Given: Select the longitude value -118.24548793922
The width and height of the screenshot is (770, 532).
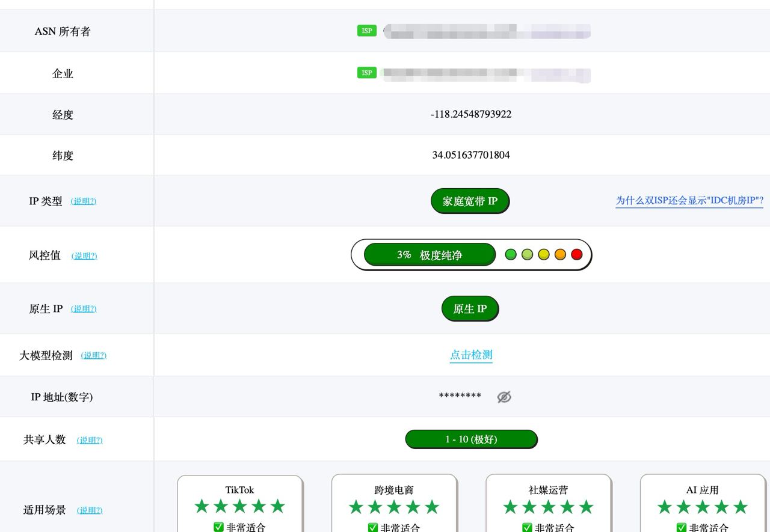Looking at the screenshot, I should coord(471,114).
